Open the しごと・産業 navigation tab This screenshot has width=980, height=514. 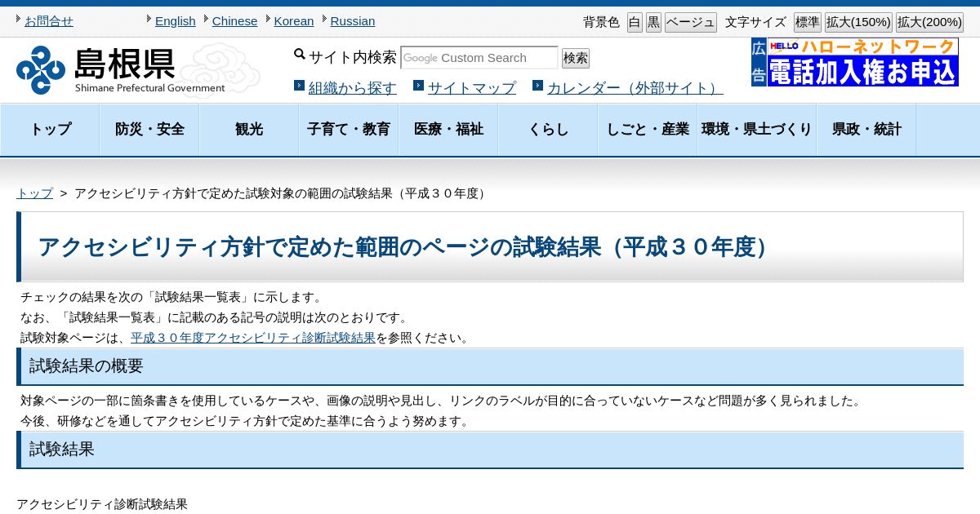click(648, 129)
